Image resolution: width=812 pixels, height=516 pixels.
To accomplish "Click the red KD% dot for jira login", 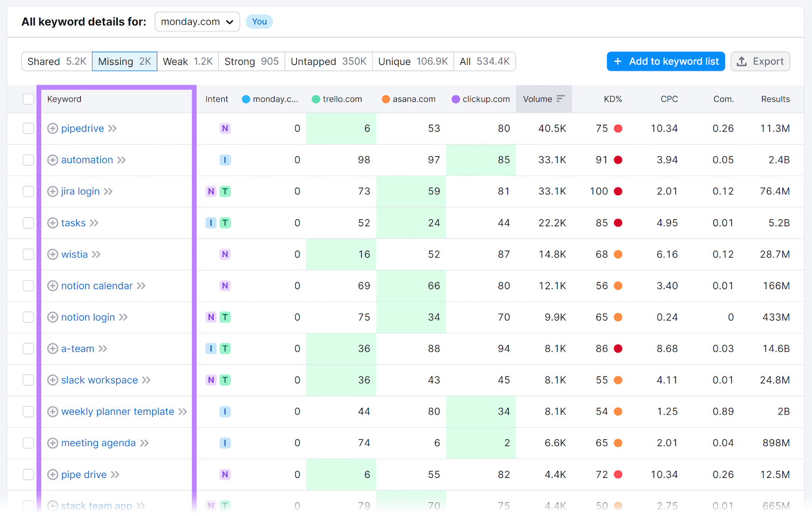I will [x=618, y=191].
